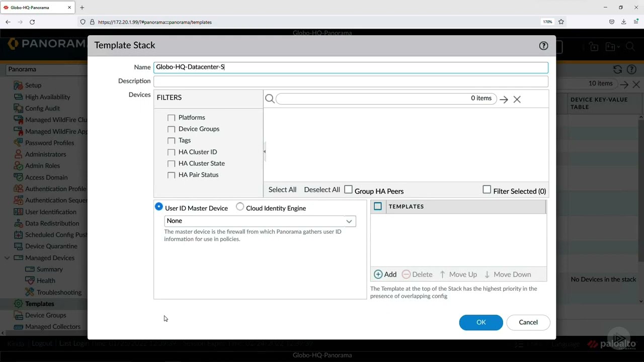
Task: Click the Troubleshooting wrench icon
Action: tap(30, 292)
